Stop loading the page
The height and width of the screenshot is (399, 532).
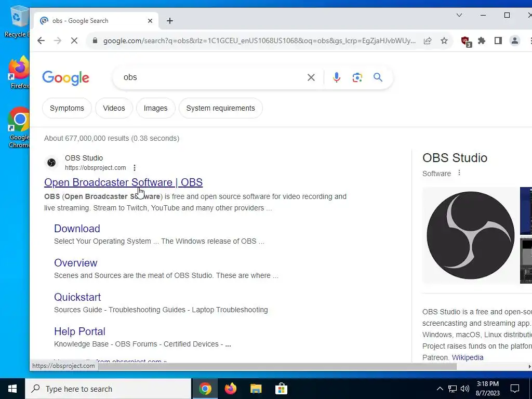pos(74,41)
